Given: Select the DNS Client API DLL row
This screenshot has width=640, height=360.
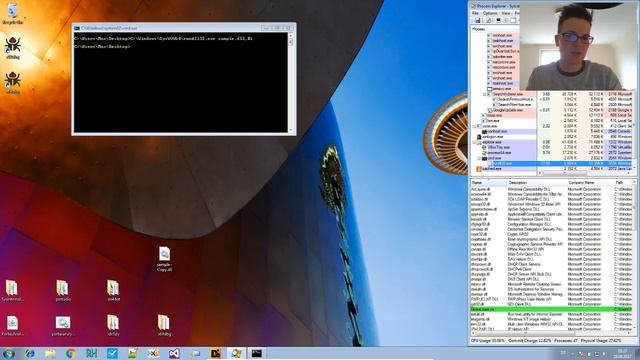Looking at the screenshot, I should [x=551, y=279].
